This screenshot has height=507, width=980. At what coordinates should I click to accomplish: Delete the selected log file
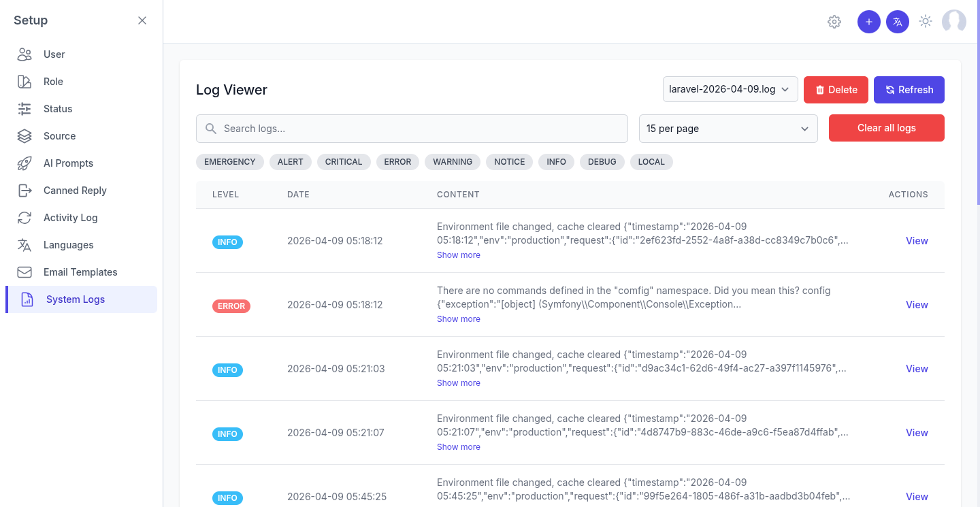pos(836,90)
